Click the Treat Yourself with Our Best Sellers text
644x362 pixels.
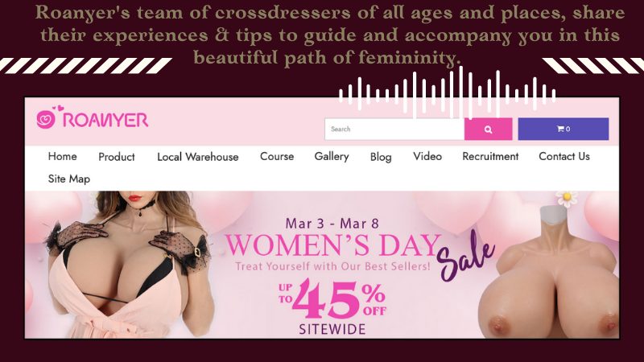point(332,266)
